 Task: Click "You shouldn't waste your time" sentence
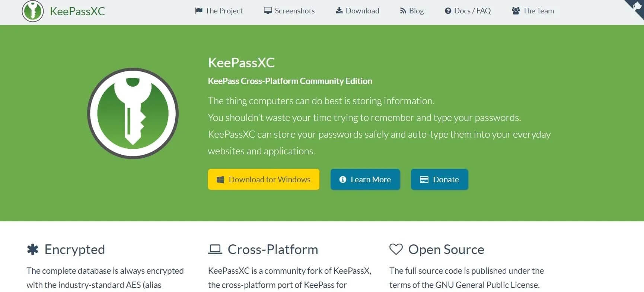point(364,118)
